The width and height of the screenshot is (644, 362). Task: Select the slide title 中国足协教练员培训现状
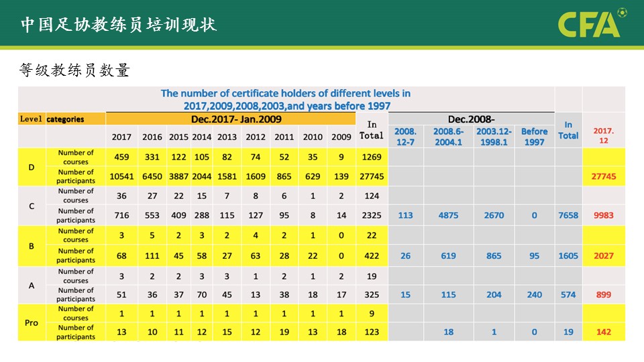(x=118, y=25)
